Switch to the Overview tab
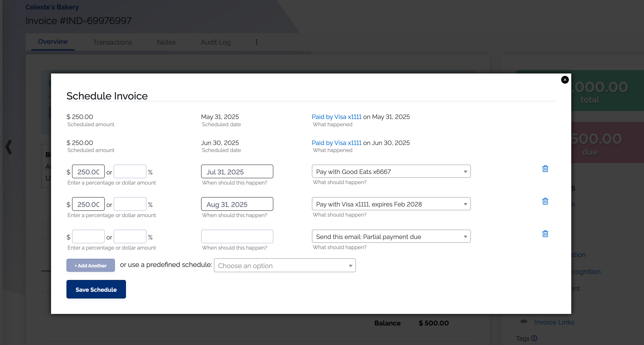This screenshot has height=345, width=644. click(53, 41)
